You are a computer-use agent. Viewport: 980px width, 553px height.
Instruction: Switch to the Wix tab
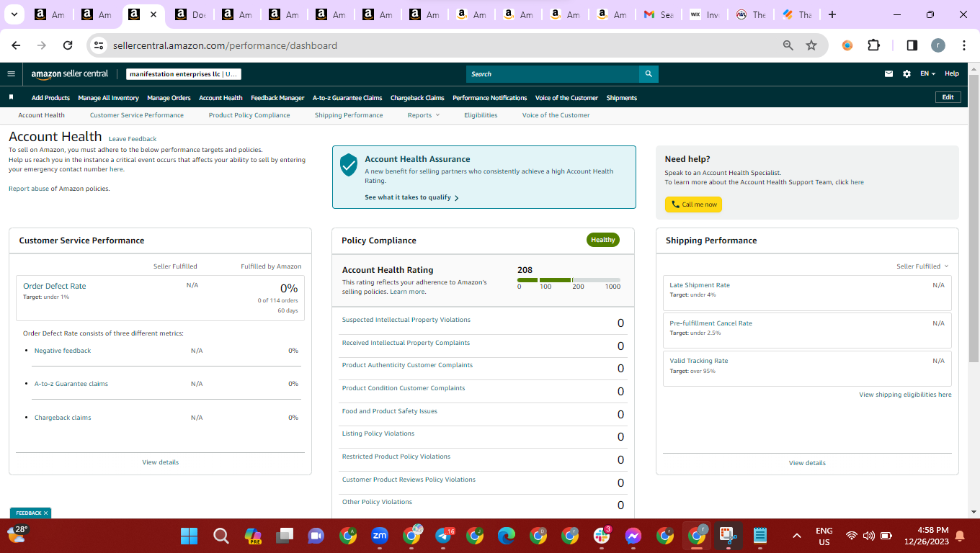(x=705, y=14)
